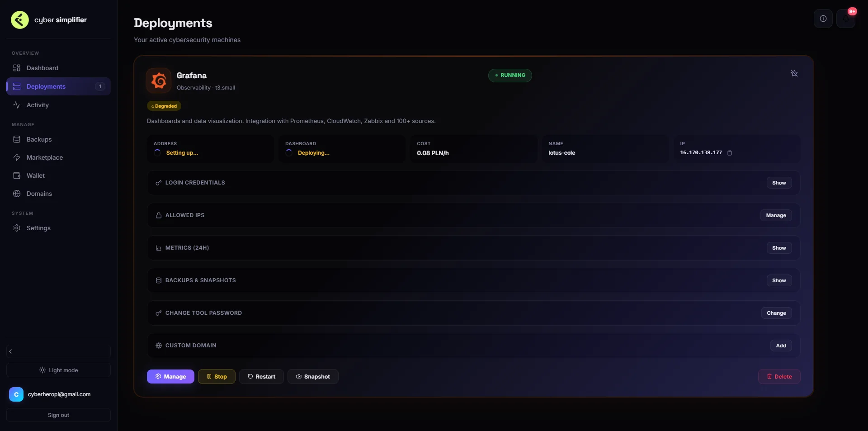Click the 0.08 PLN/h cost value

tap(433, 153)
